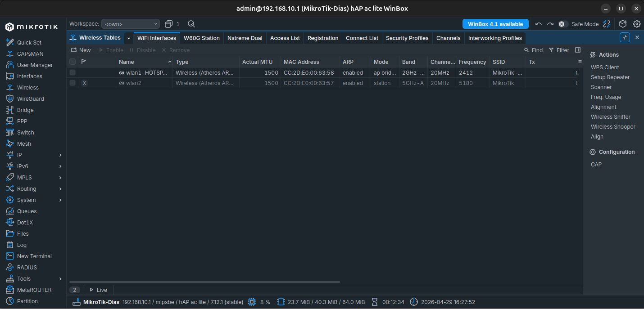This screenshot has width=644, height=309.
Task: Open the Workspace dropdown
Action: [x=131, y=24]
